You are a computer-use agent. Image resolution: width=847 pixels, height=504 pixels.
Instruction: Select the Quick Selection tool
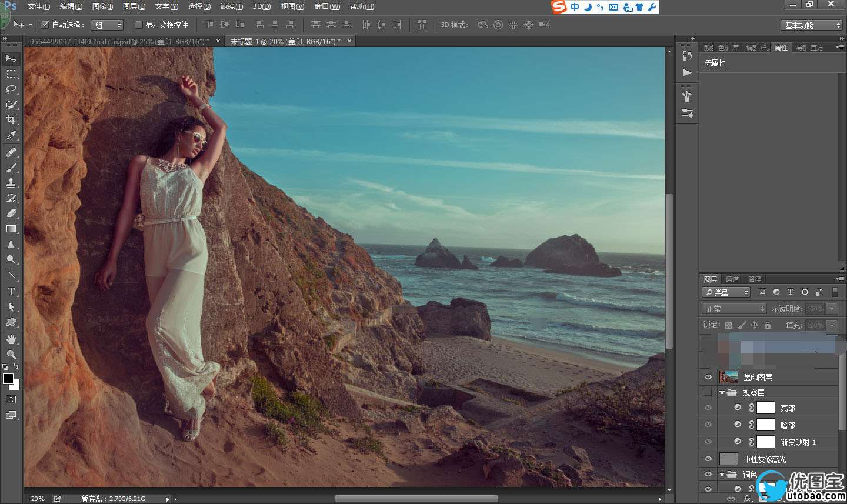click(x=11, y=105)
